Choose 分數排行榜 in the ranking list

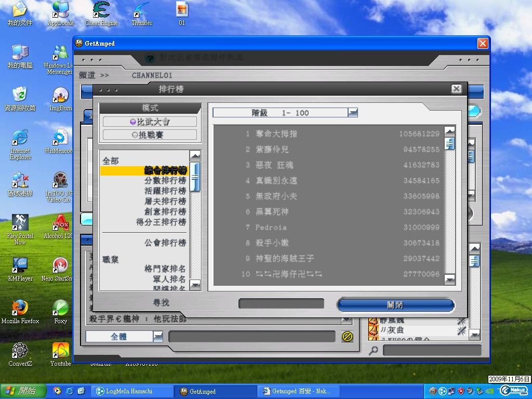click(165, 181)
